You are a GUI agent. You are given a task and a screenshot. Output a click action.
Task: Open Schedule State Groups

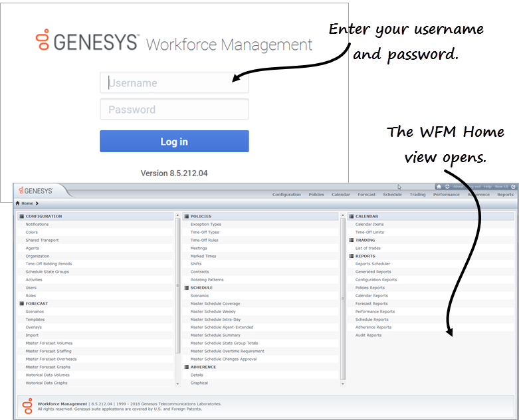point(47,272)
